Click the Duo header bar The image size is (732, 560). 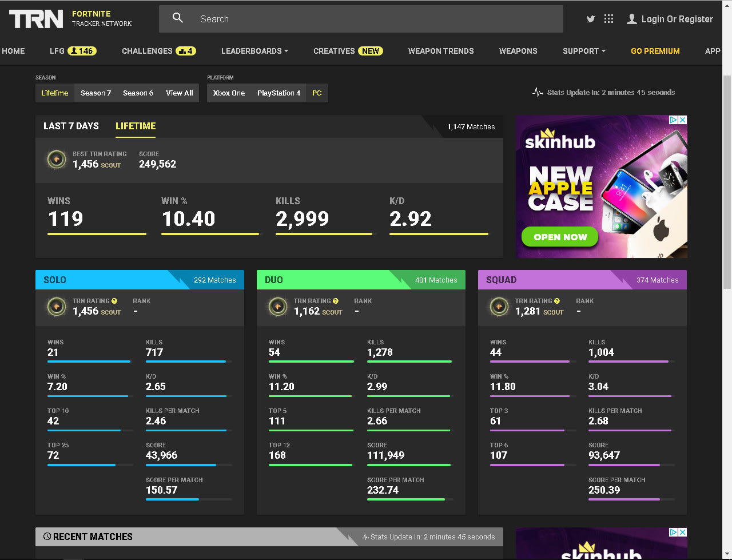coord(361,280)
